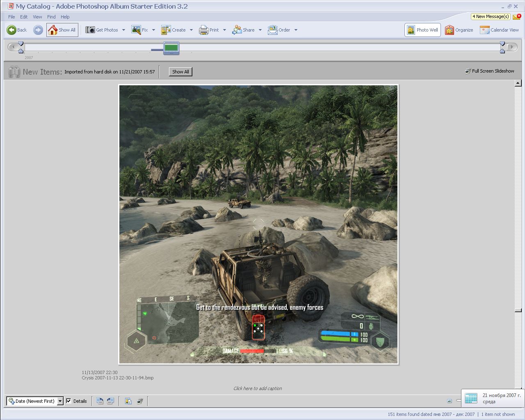Click the small thumbnail size icon
Image resolution: width=525 pixels, height=420 pixels.
click(450, 401)
